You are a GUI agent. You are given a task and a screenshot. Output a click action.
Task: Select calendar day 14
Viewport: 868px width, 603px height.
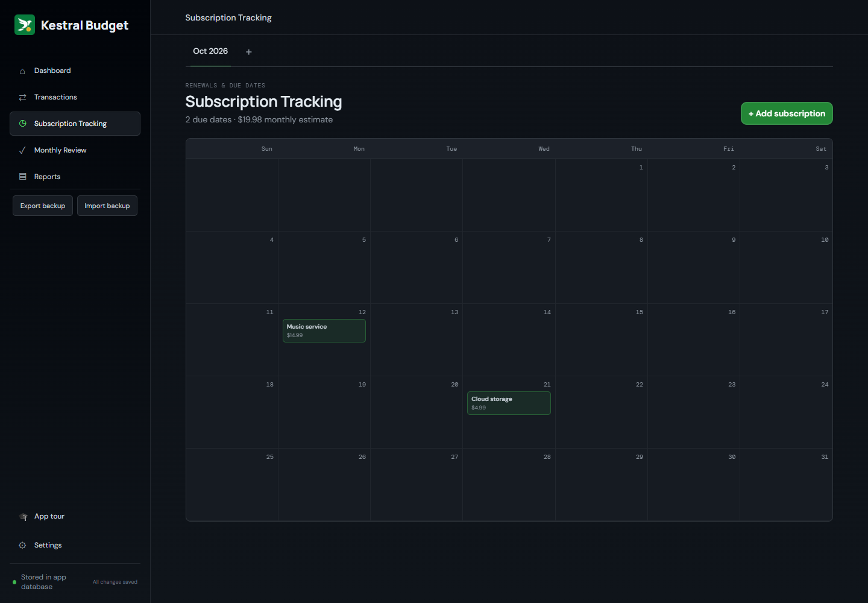click(x=509, y=340)
